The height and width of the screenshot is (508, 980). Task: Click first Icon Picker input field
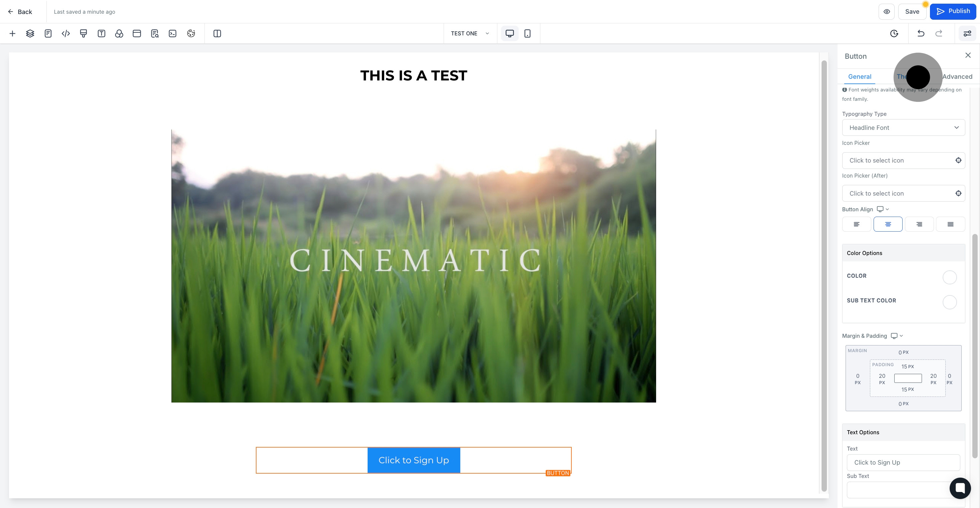[x=903, y=160]
